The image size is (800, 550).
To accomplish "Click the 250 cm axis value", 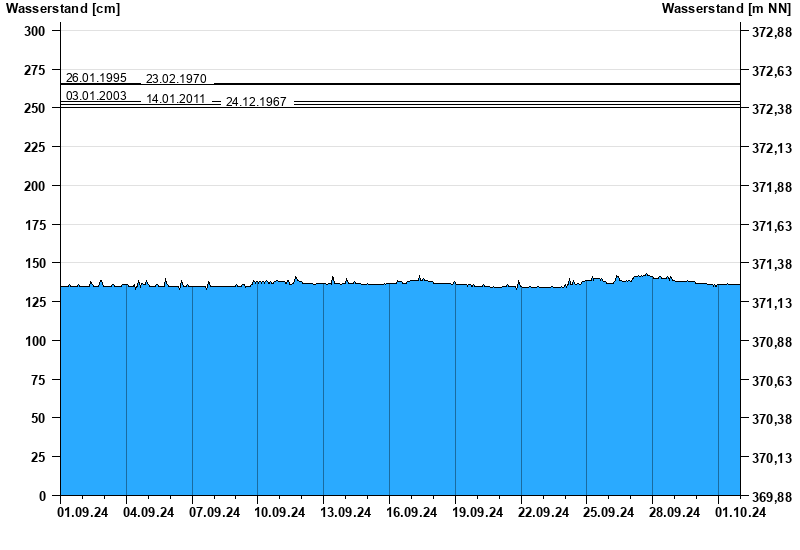I will (x=35, y=108).
